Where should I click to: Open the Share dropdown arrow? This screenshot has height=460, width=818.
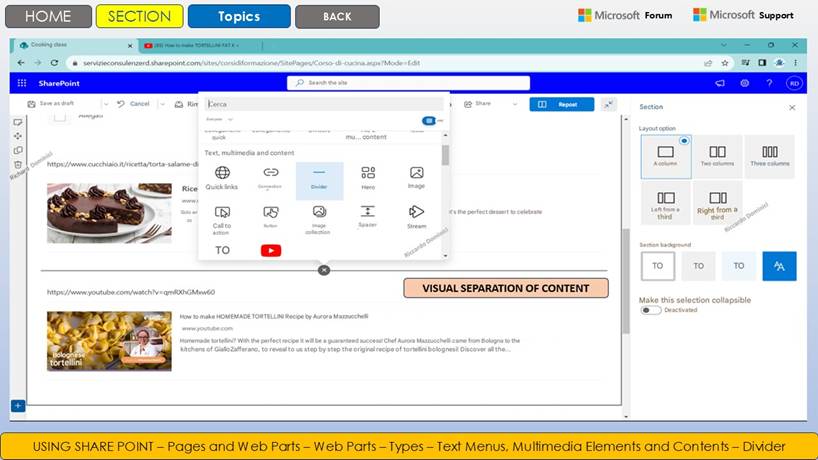tap(515, 104)
